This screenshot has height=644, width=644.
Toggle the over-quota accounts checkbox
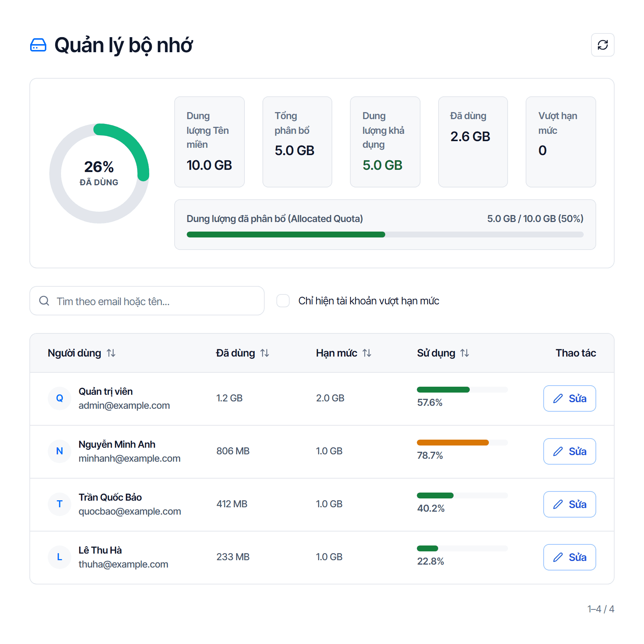click(283, 301)
